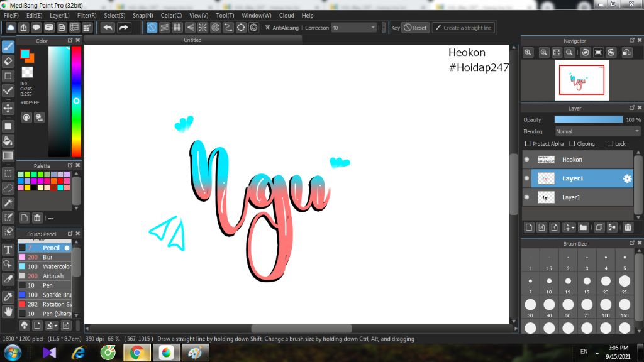
Task: Open the Blending mode dropdown
Action: tap(597, 131)
